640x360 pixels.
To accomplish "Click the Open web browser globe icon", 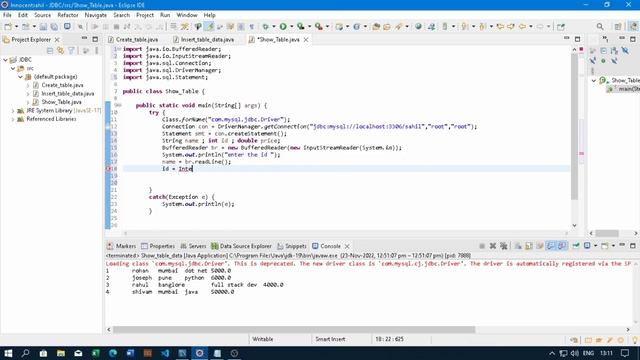I will (418, 27).
